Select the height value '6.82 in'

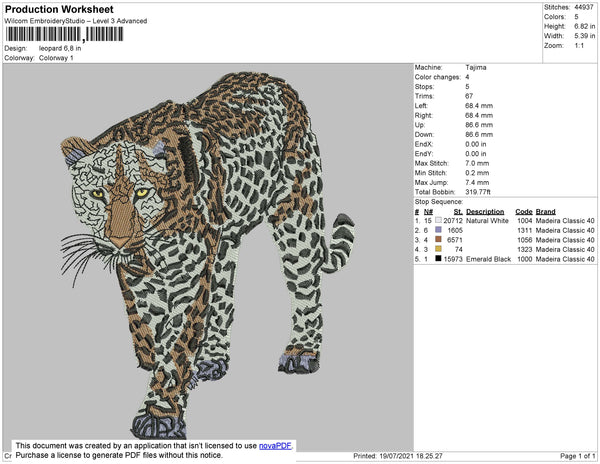pos(585,26)
